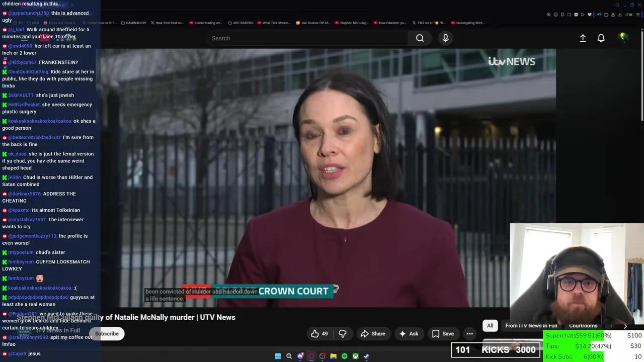This screenshot has width=644, height=362.
Task: Open the Huw Edwards bookmark
Action: [x=390, y=23]
